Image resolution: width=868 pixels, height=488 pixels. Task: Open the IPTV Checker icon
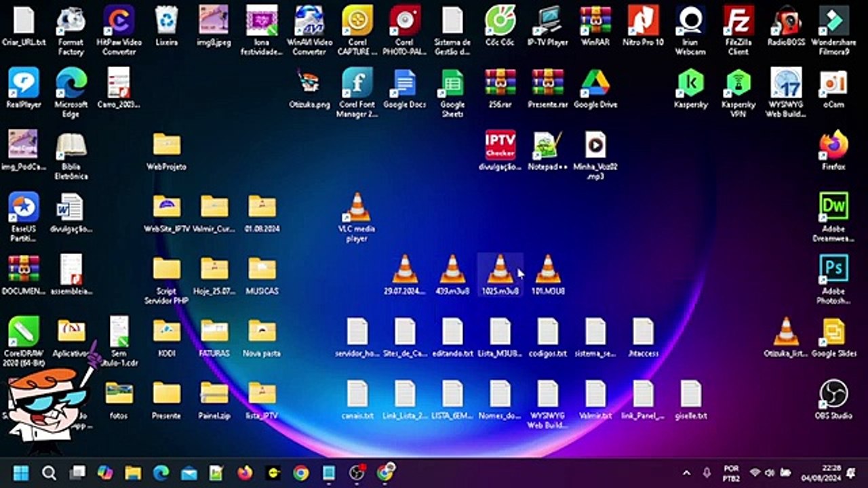click(500, 150)
